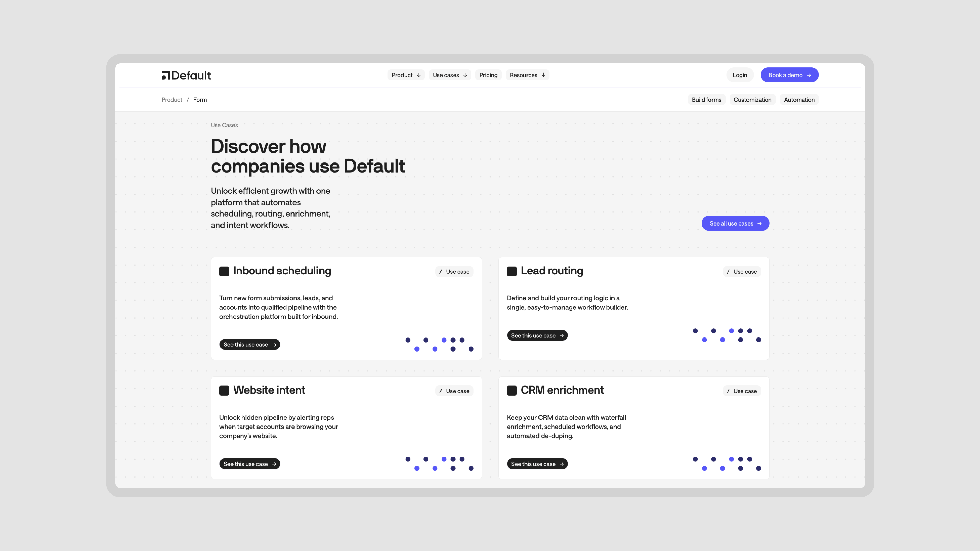Expand the Resources navigation menu
Viewport: 980px width, 551px height.
(527, 75)
